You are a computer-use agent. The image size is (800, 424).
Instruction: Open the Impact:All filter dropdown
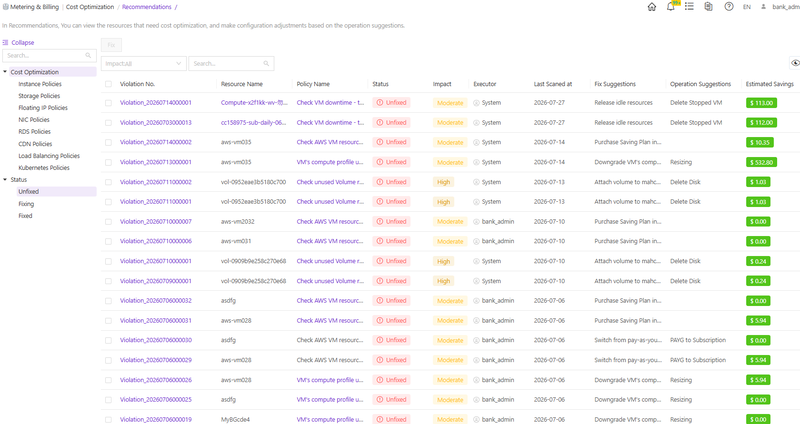pos(143,63)
